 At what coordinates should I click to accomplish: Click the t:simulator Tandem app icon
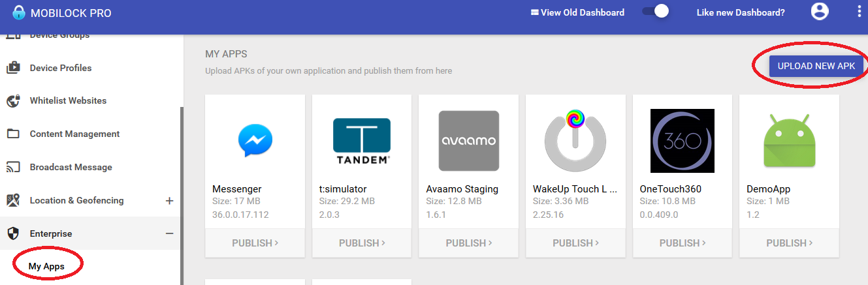(x=362, y=141)
